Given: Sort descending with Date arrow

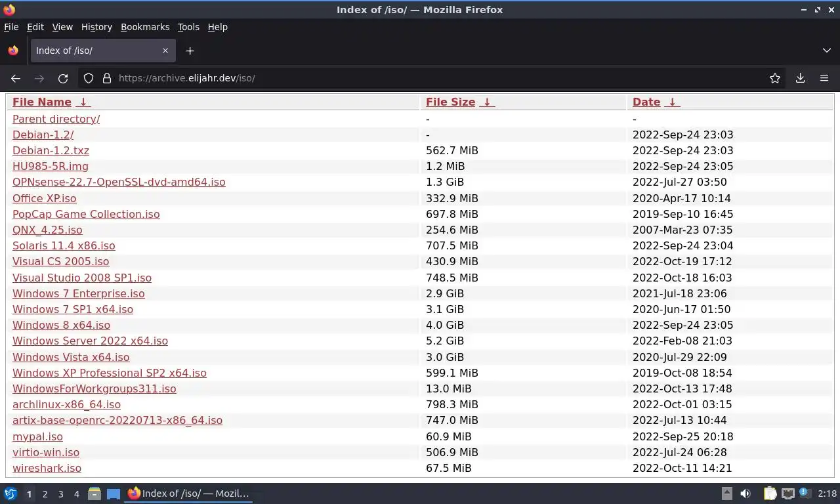Looking at the screenshot, I should [x=672, y=102].
